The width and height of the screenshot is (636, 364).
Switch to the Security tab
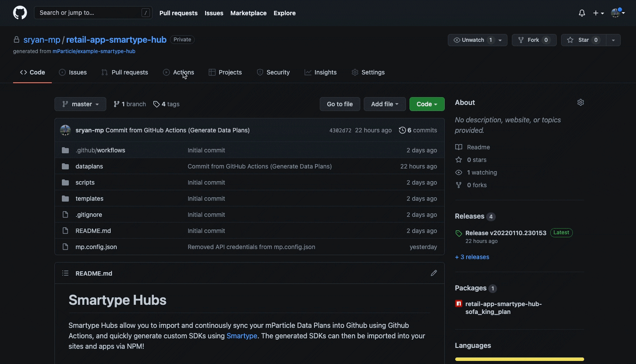[273, 72]
